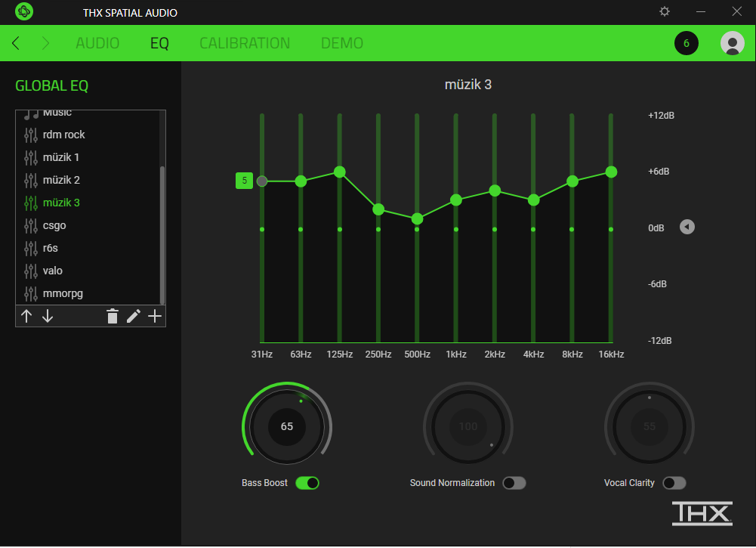Click the 125Hz band slider handle
Viewport: 756px width, 548px height.
point(339,172)
